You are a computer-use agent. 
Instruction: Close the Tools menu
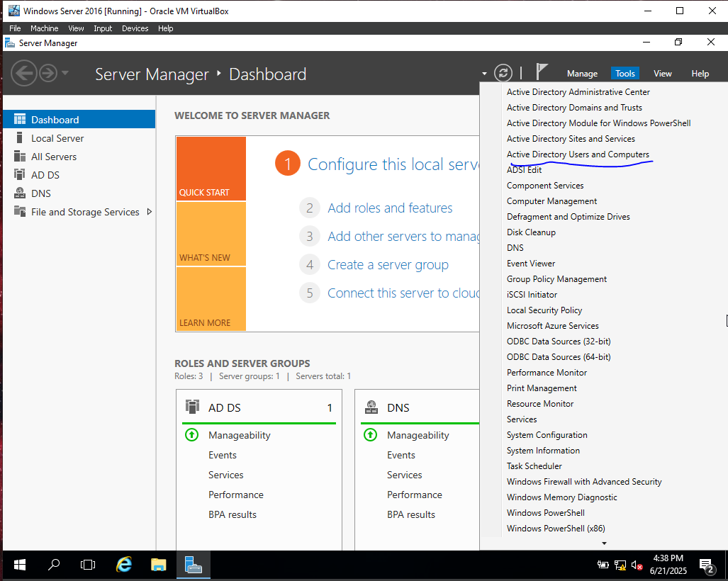point(625,73)
